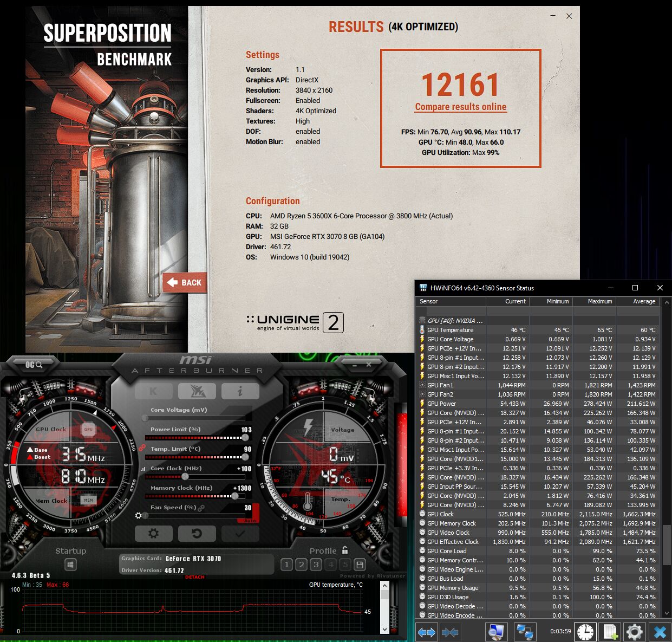Maximize the HWiNFO64 Sensor Status window
The image size is (672, 642).
pyautogui.click(x=635, y=288)
